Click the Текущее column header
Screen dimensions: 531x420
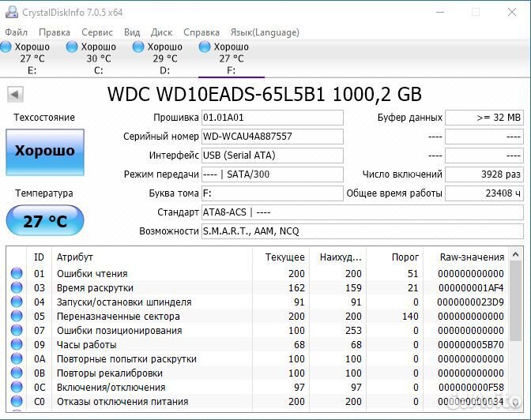click(x=281, y=257)
